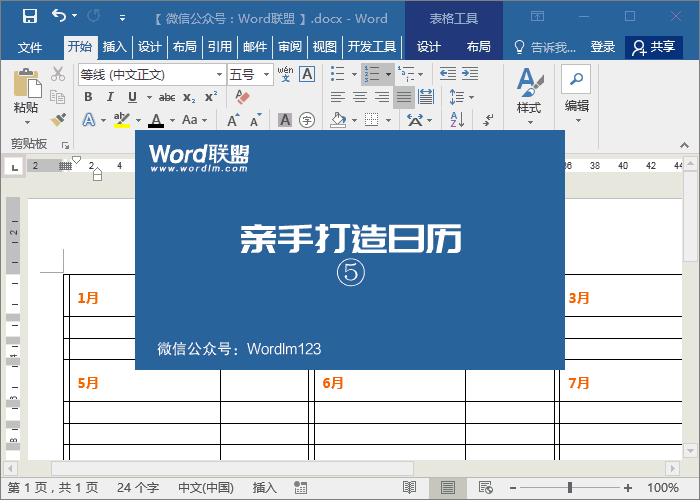700x500 pixels.
Task: Open the font name combo box 等线
Action: coord(152,75)
